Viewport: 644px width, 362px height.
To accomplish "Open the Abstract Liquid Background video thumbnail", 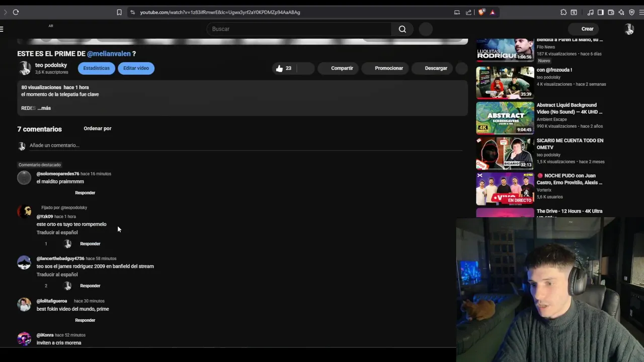I will point(505,118).
